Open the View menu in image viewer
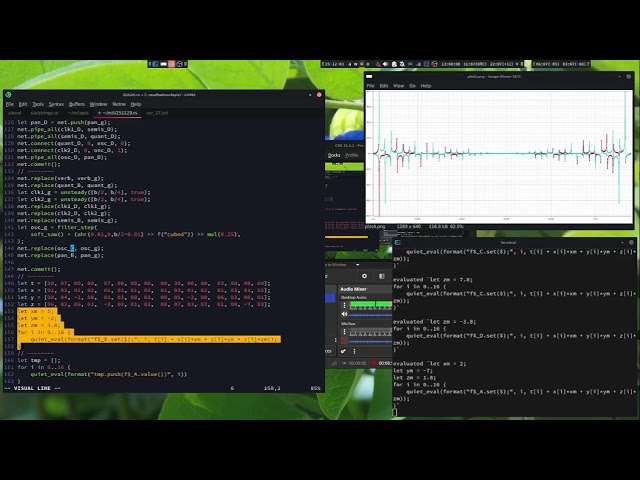Screen dimensions: 640x480 coord(398,86)
